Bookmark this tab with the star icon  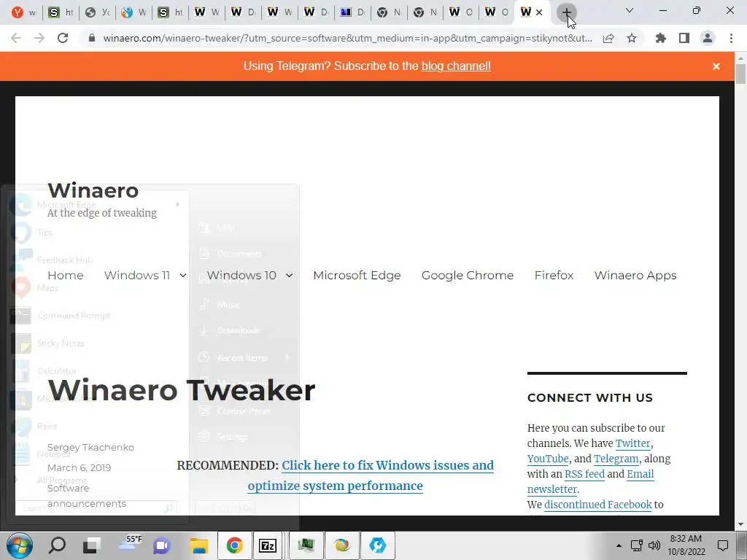(632, 38)
